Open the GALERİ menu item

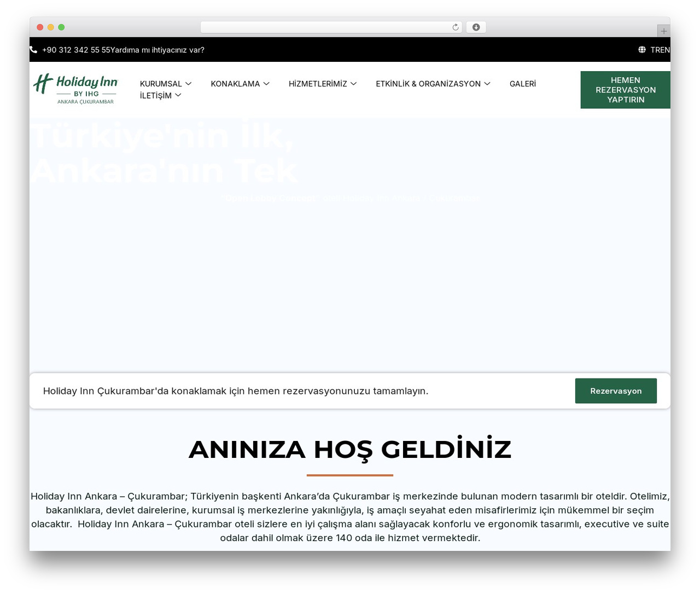523,84
